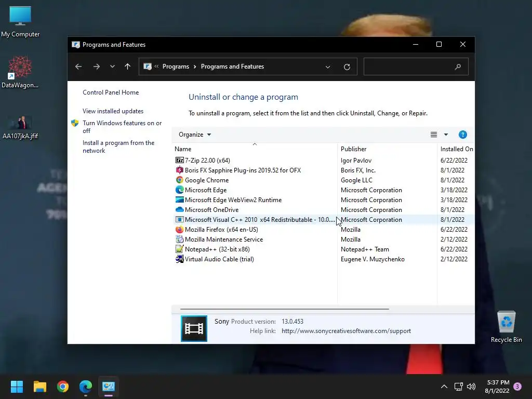Open Install a program from the network
Screen dimensions: 532x399
(x=118, y=147)
